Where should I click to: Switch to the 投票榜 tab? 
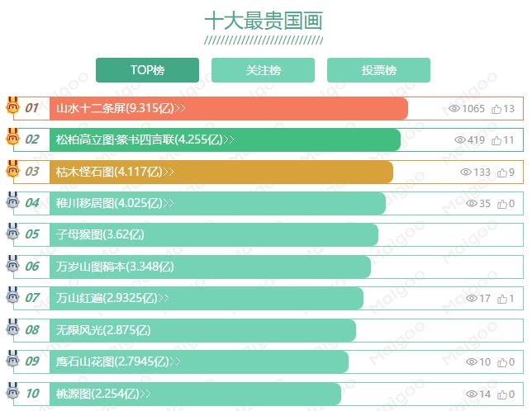(x=378, y=70)
